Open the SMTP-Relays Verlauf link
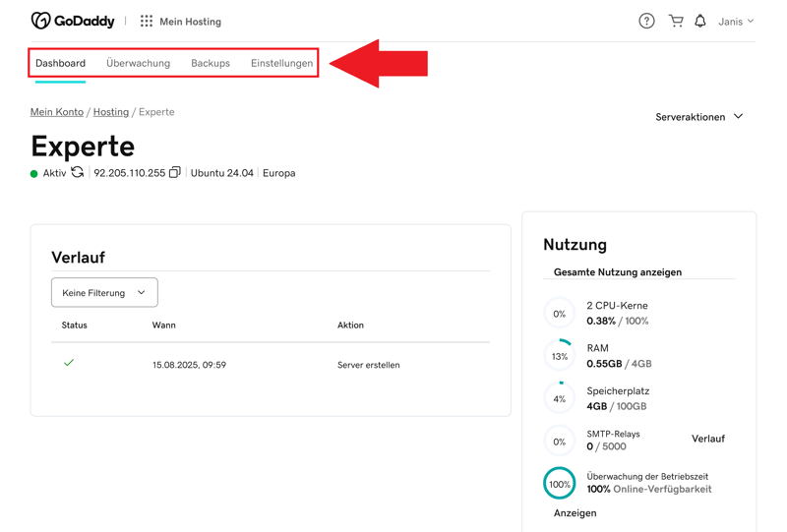The height and width of the screenshot is (532, 787). tap(707, 439)
